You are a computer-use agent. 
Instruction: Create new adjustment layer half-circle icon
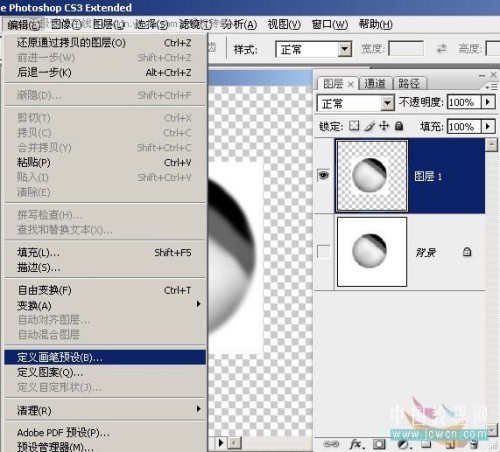[x=404, y=444]
